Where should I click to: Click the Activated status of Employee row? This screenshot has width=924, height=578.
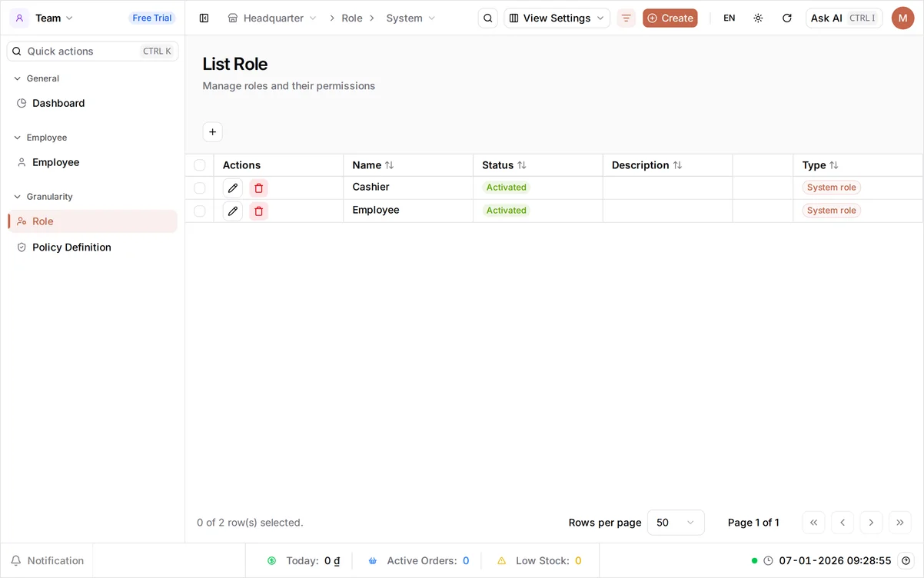(507, 211)
